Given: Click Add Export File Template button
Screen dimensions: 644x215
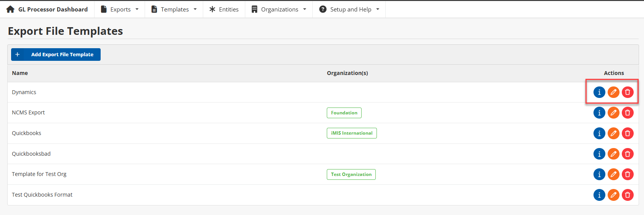Looking at the screenshot, I should pos(56,55).
